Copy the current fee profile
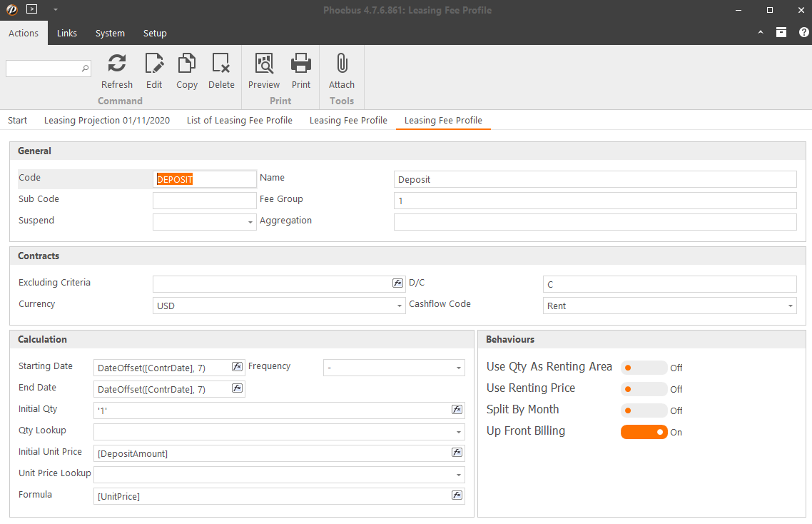This screenshot has width=812, height=524. [187, 65]
